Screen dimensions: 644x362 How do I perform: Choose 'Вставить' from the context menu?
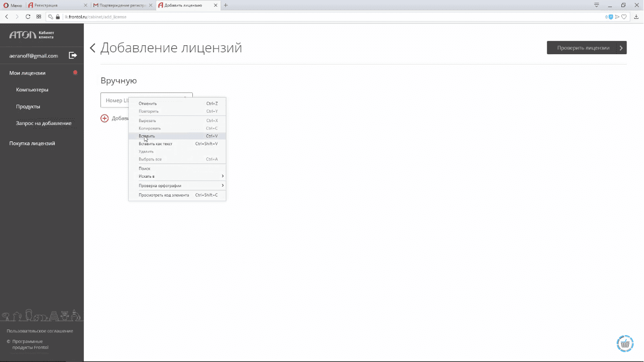[147, 136]
